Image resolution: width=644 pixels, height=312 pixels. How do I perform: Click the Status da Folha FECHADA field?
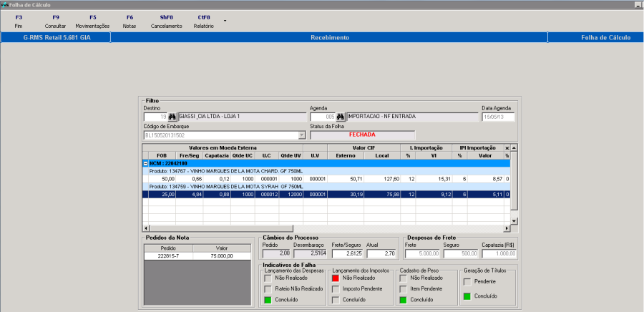tap(362, 135)
